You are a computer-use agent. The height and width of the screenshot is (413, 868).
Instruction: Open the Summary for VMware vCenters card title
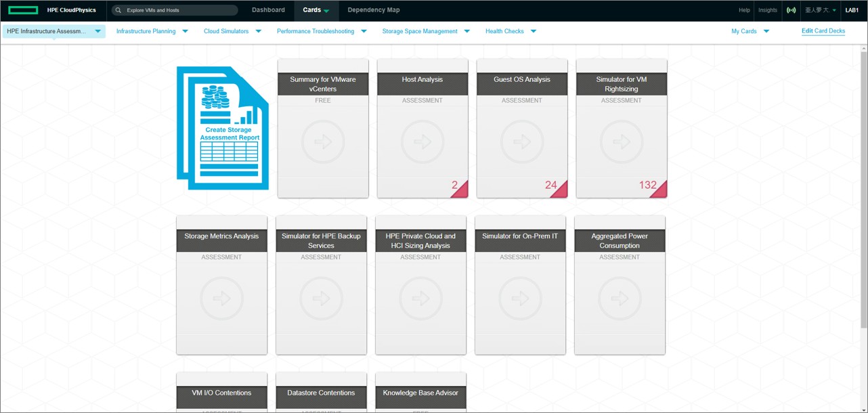click(x=323, y=84)
